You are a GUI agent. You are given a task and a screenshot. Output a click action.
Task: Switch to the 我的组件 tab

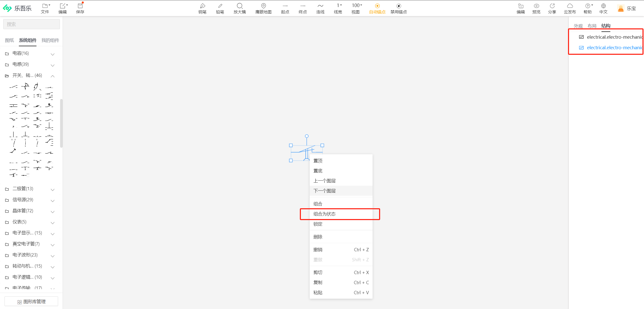[x=50, y=40]
